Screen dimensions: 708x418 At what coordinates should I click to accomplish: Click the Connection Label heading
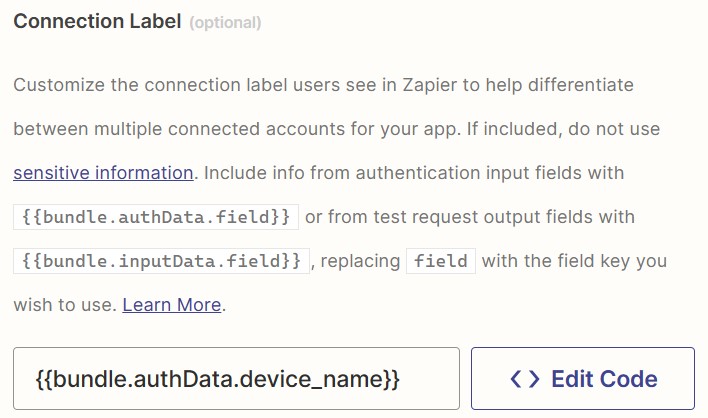[x=97, y=22]
